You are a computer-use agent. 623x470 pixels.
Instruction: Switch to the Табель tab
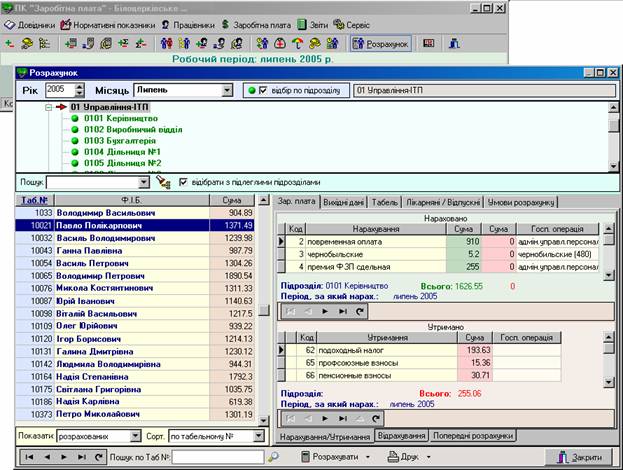384,202
